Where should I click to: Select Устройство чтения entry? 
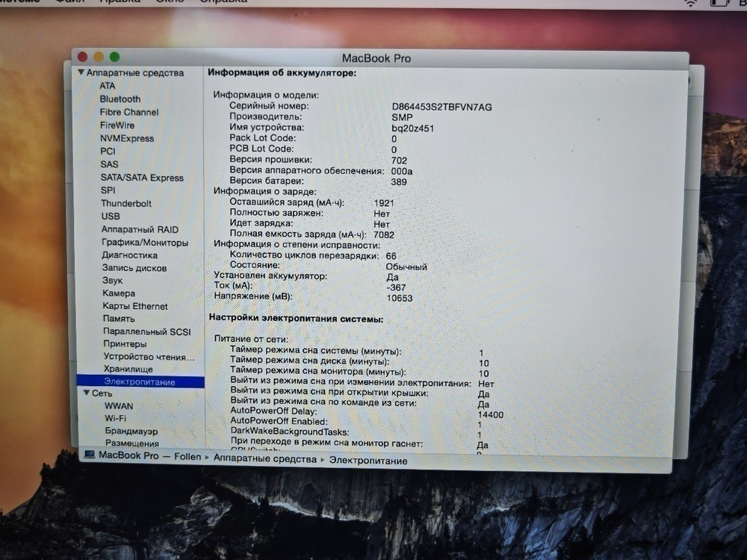click(x=149, y=357)
